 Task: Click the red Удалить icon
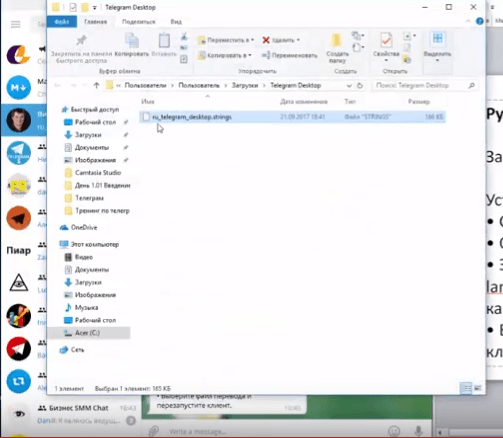pyautogui.click(x=266, y=40)
